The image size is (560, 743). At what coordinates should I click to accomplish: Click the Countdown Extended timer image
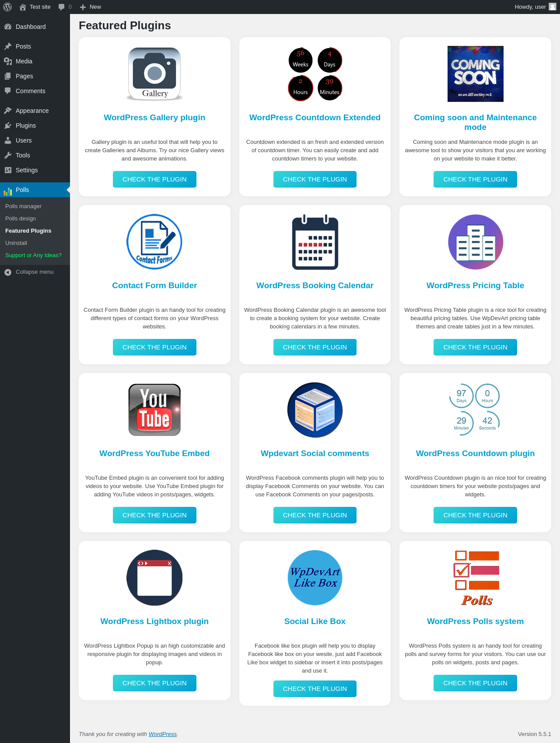point(315,74)
